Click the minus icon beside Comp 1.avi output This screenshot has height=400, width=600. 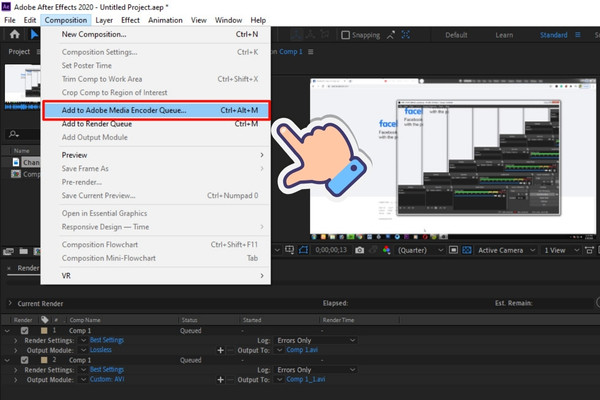[x=230, y=350]
